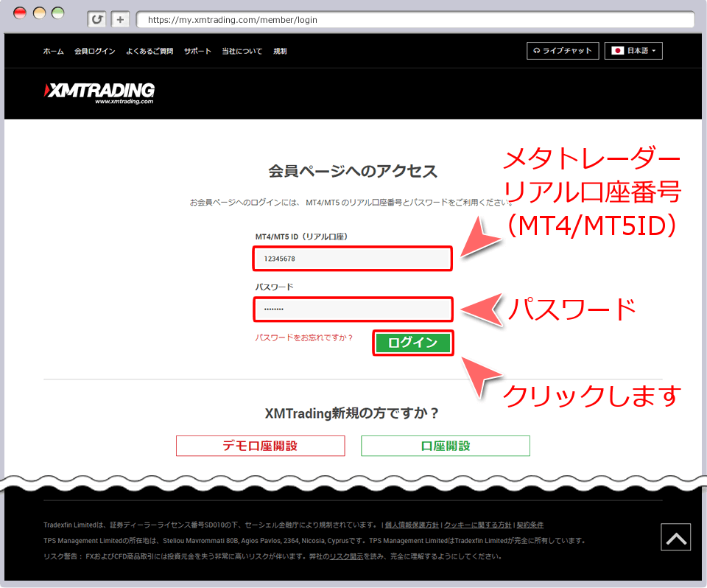Open よくあるご質問 menu item
This screenshot has width=707, height=588.
coord(150,52)
